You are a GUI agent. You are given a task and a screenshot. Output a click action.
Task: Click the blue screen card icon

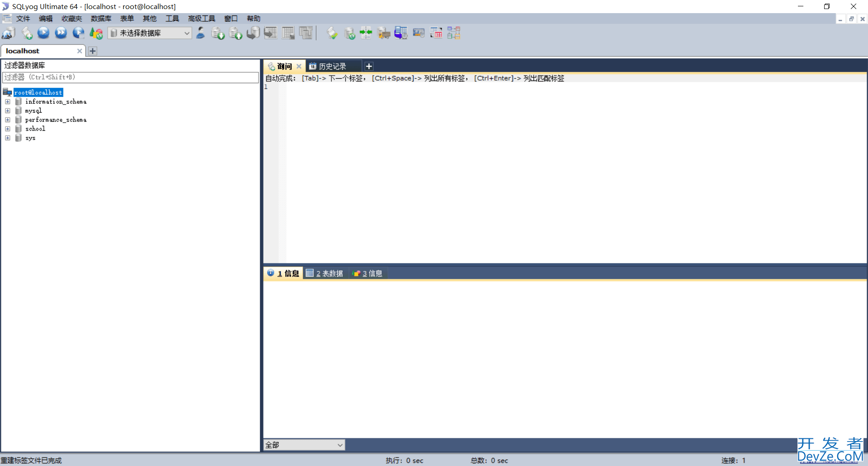[x=419, y=33]
